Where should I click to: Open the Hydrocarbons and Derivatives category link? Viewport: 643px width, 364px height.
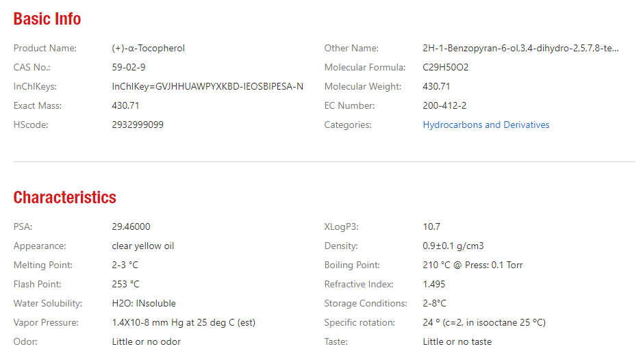[486, 125]
